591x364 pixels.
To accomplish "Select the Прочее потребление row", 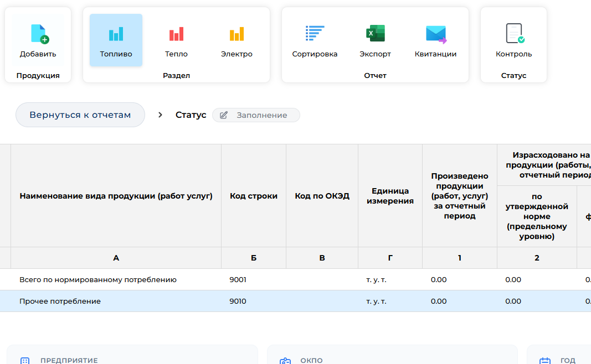I will [x=60, y=301].
